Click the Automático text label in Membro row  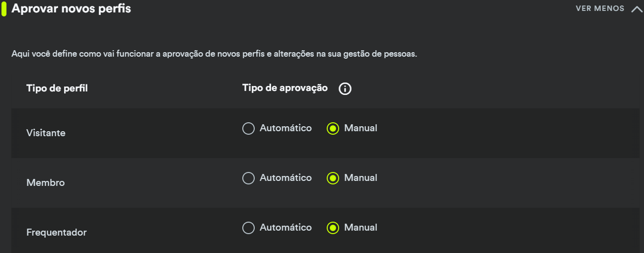[286, 178]
